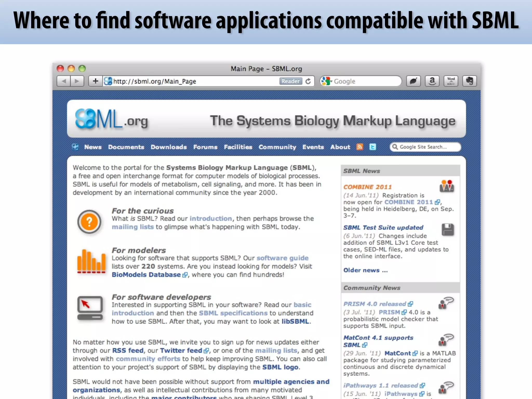
Task: Open the Events menu
Action: (313, 147)
